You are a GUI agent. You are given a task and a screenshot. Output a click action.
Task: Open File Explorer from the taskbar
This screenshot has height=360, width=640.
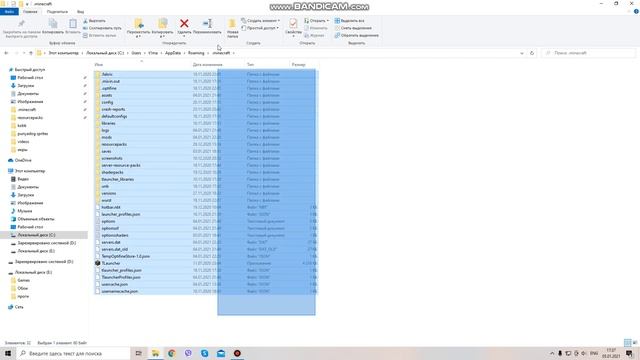click(x=156, y=353)
